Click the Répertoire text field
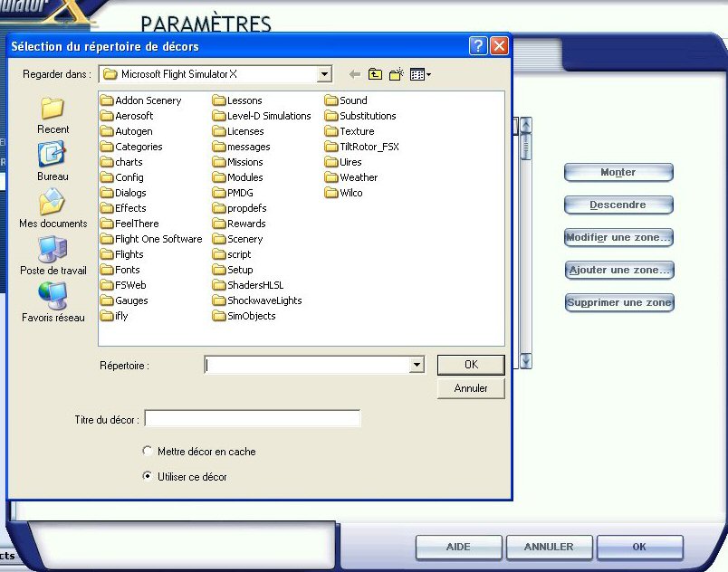Screen dimensions: 728x572 point(307,365)
